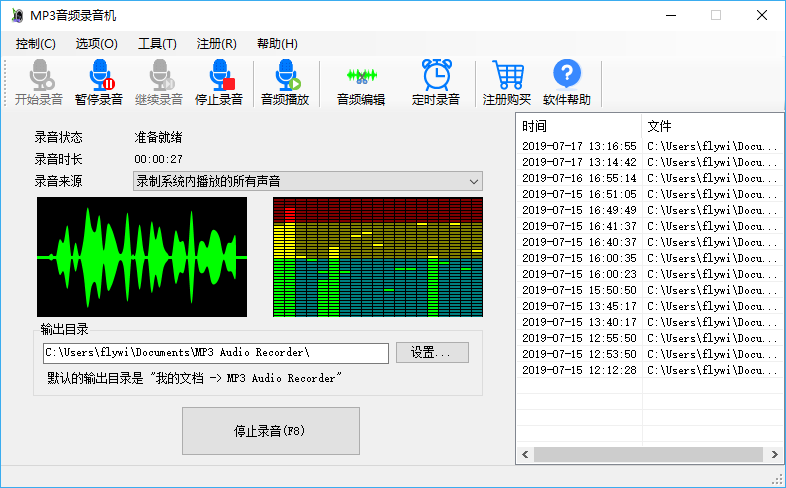Viewport: 786px width, 488px height.
Task: Select the recording from 2019-07-17 13:16:55
Action: tap(579, 146)
